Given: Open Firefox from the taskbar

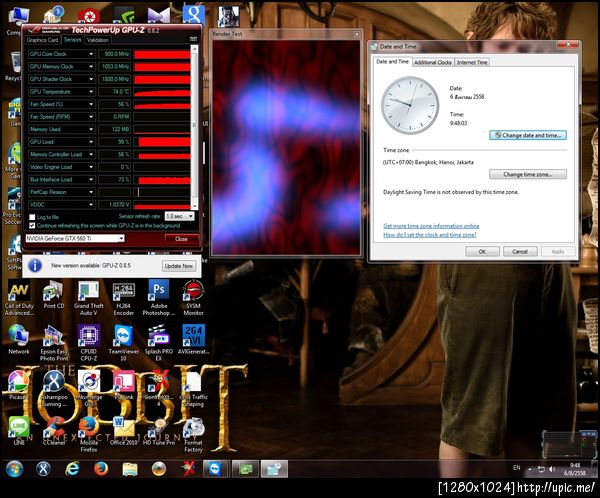Looking at the screenshot, I should click(x=101, y=469).
